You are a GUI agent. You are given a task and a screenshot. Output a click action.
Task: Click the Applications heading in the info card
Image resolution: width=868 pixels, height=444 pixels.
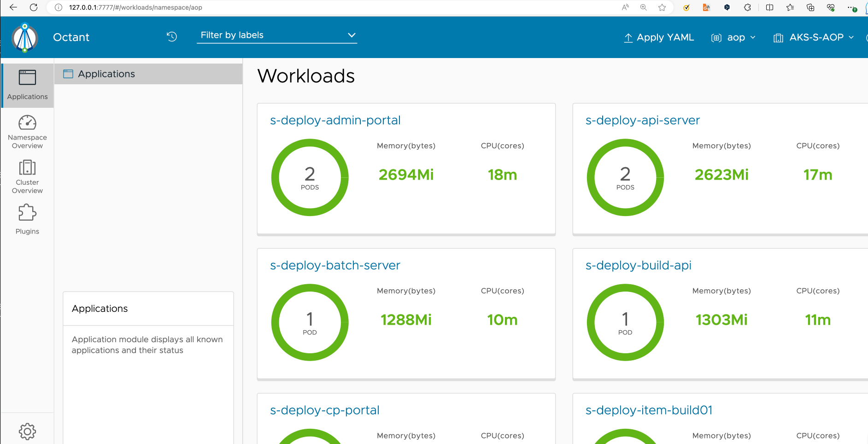[100, 309]
